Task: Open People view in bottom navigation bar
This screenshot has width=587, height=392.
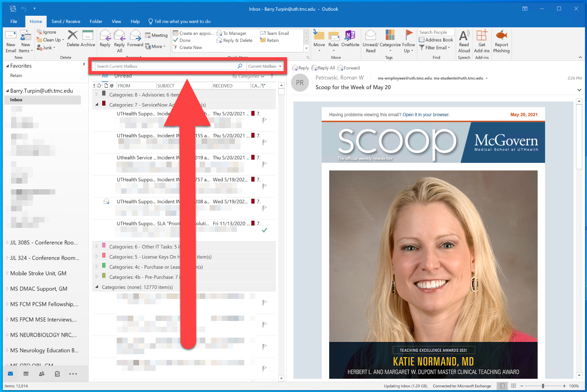Action: [x=42, y=374]
